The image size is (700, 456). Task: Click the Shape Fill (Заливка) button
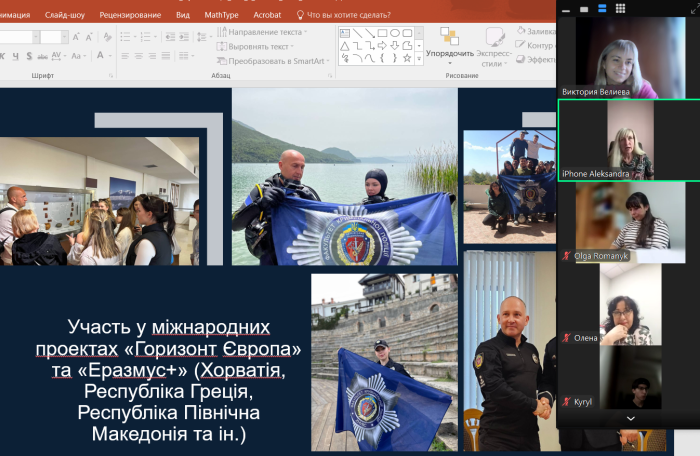pyautogui.click(x=540, y=31)
